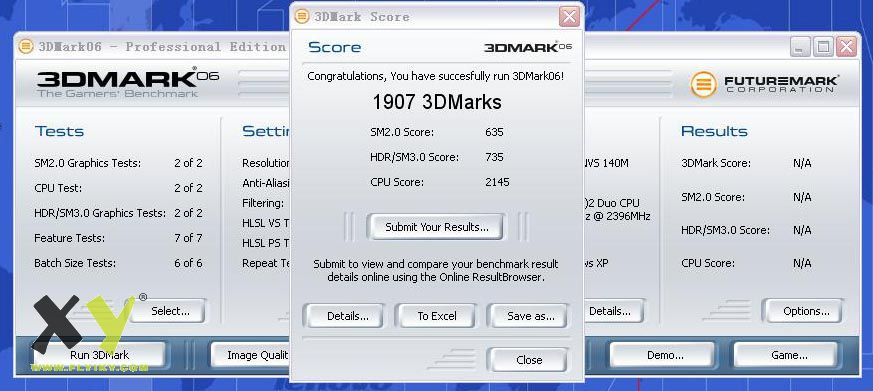Click the Filtering setting label
Viewport: 873px width, 391px height.
[263, 203]
